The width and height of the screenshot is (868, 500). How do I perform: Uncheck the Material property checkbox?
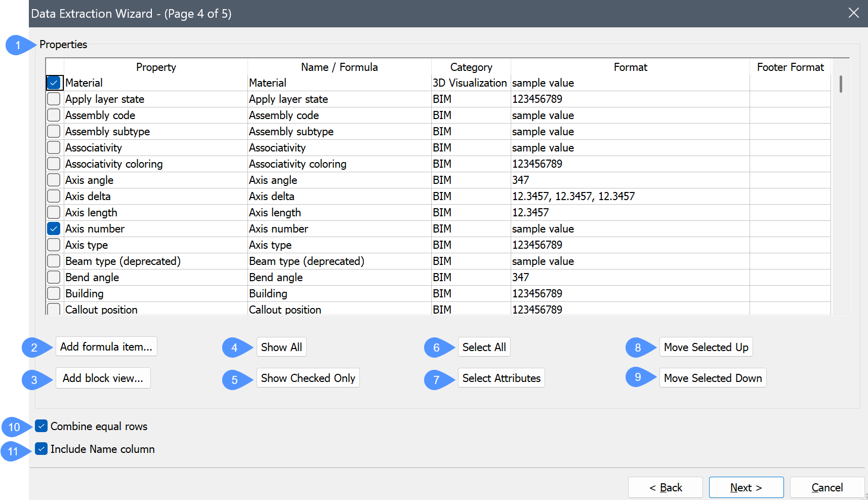coord(54,83)
